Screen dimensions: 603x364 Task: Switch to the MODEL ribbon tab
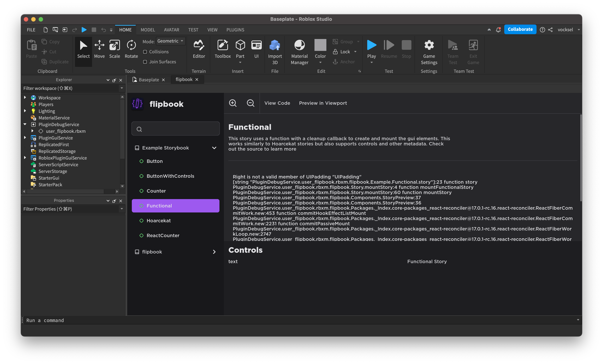click(148, 30)
